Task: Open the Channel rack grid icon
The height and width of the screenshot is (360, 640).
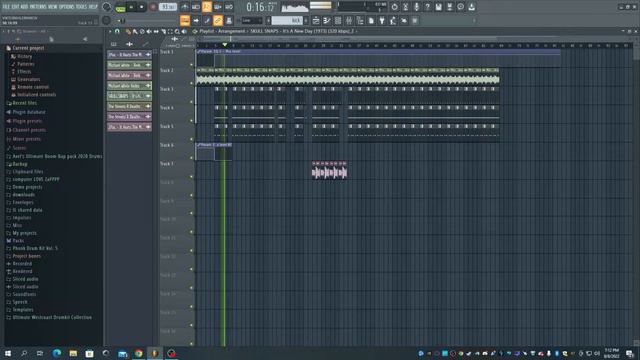Action: pyautogui.click(x=338, y=20)
